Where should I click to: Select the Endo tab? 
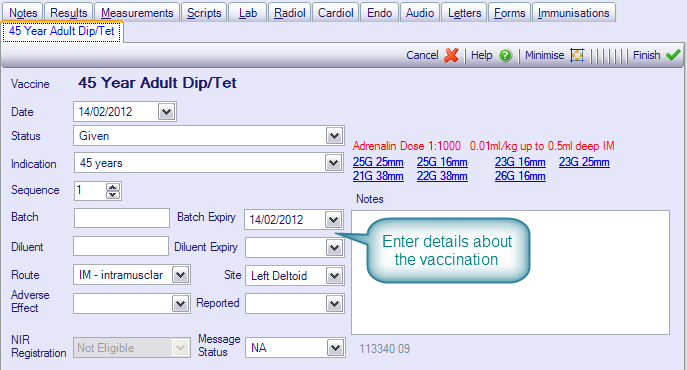click(379, 13)
